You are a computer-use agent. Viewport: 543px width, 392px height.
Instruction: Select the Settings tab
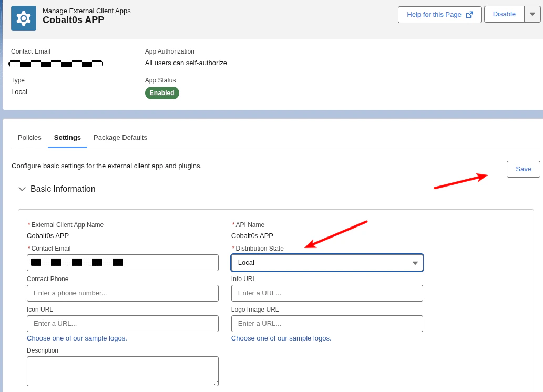click(x=67, y=137)
